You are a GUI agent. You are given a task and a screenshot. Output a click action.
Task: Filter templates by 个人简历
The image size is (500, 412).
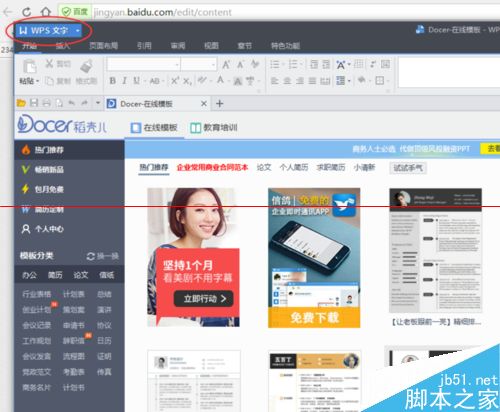(x=294, y=167)
